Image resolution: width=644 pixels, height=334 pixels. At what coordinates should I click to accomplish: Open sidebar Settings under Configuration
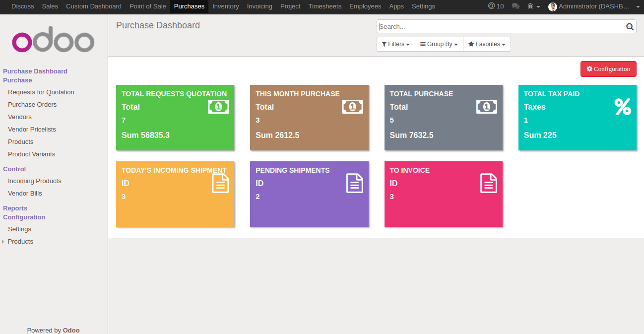[20, 229]
